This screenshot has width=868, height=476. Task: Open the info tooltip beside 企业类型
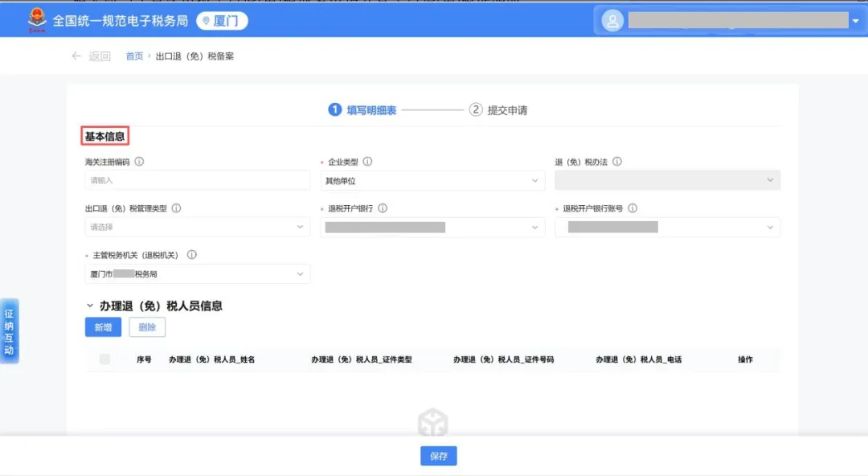tap(368, 161)
